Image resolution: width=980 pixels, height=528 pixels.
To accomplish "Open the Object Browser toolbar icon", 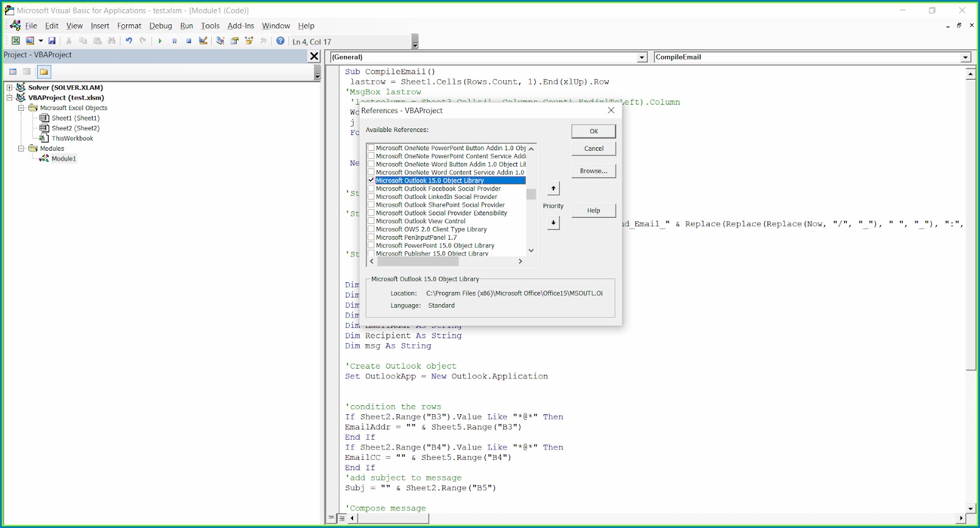I will (249, 41).
